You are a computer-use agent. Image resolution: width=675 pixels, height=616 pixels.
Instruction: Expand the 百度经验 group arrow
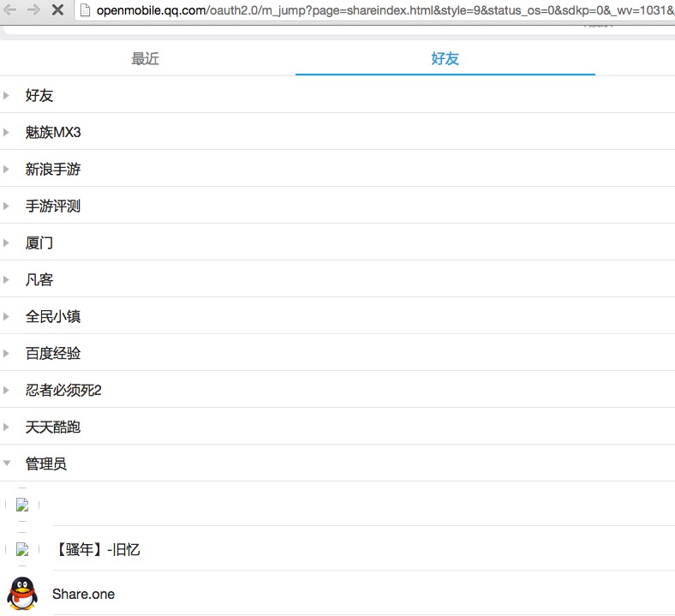pyautogui.click(x=6, y=354)
